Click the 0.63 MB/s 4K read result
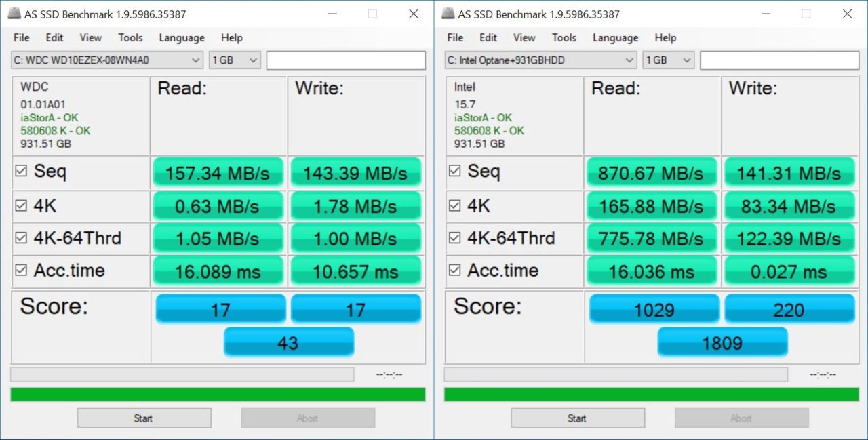Screen dimensions: 868x440 click(x=218, y=206)
